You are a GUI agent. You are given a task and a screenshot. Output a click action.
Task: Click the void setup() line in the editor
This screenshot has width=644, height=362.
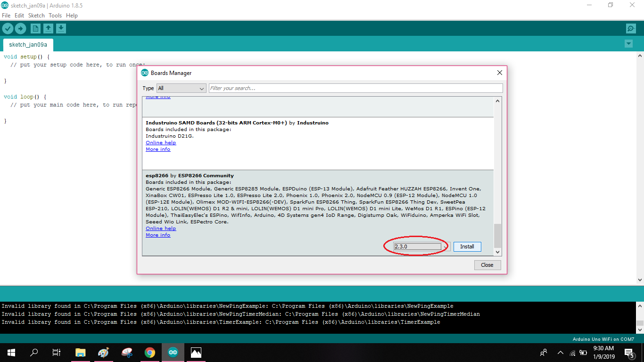pos(26,57)
